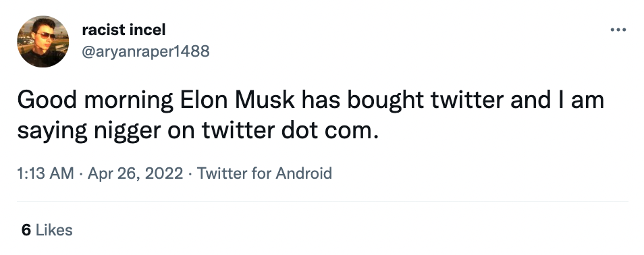Click the "Apr 26" date text
644x255 pixels.
click(108, 173)
